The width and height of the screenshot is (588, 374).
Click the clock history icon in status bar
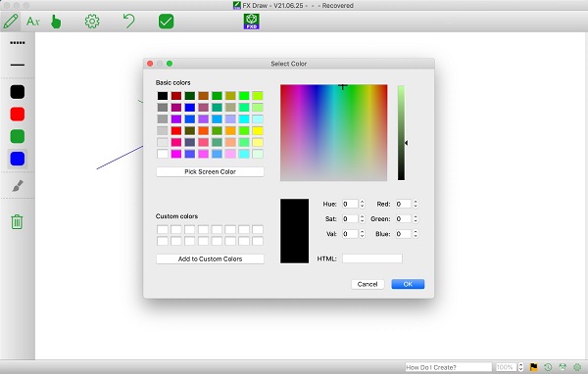click(x=548, y=367)
